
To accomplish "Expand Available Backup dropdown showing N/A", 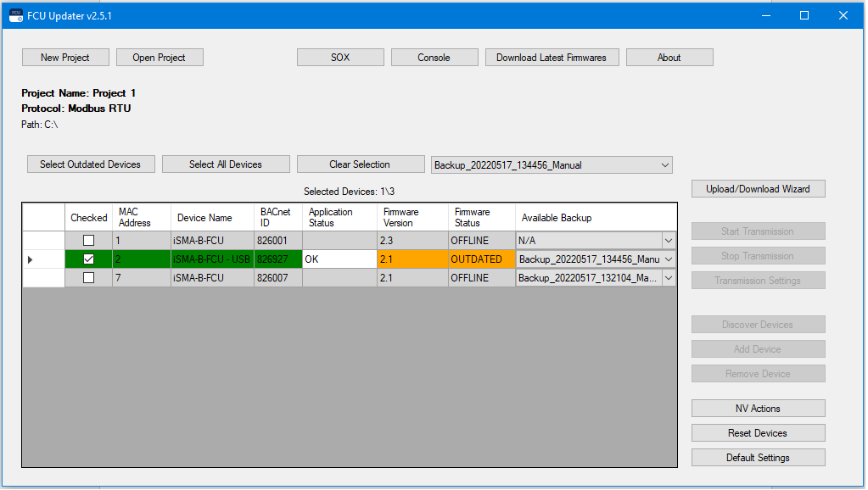I will (669, 241).
